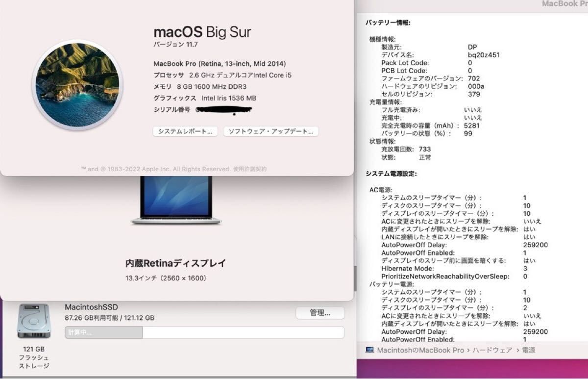Click the システム電源設定 heading
This screenshot has height=379, width=588.
392,174
